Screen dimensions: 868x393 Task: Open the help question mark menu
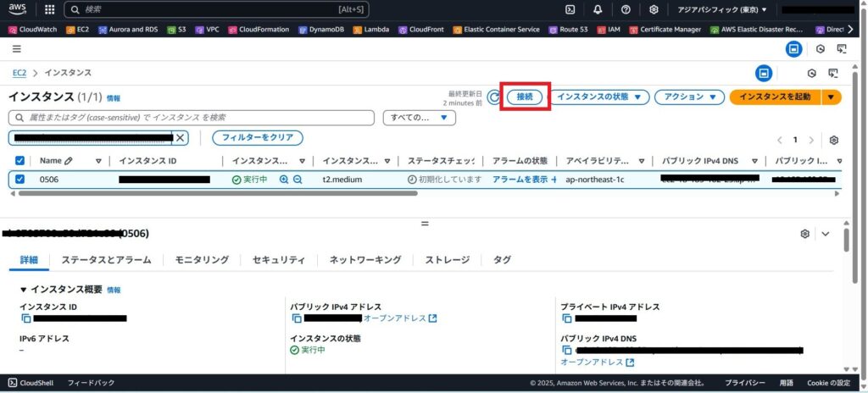click(626, 9)
